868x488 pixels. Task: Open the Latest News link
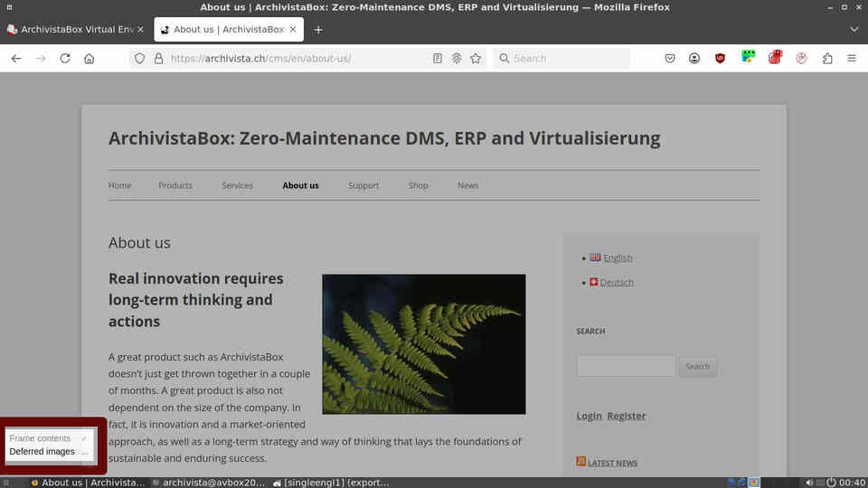[612, 463]
